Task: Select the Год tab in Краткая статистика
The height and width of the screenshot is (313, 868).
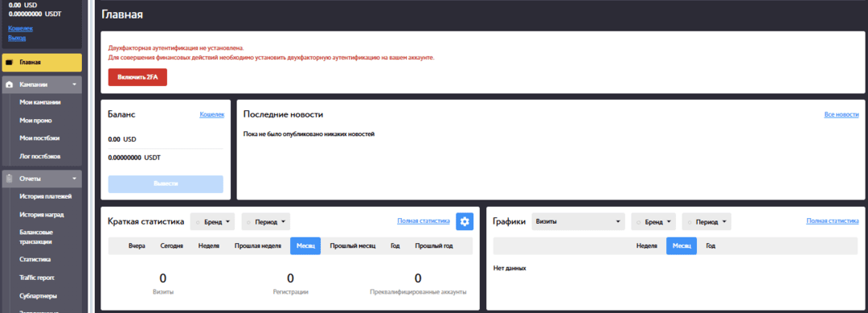Action: pos(395,246)
